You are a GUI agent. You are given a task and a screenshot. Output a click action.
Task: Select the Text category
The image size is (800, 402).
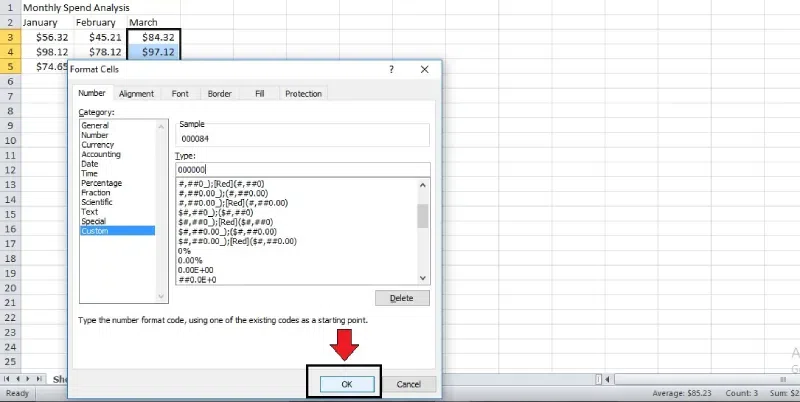click(x=89, y=212)
